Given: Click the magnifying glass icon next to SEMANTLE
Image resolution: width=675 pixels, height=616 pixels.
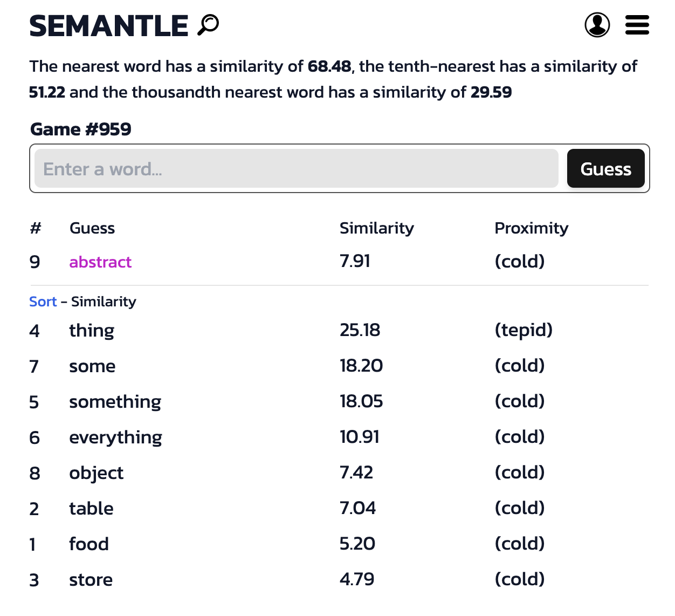Looking at the screenshot, I should click(x=208, y=24).
